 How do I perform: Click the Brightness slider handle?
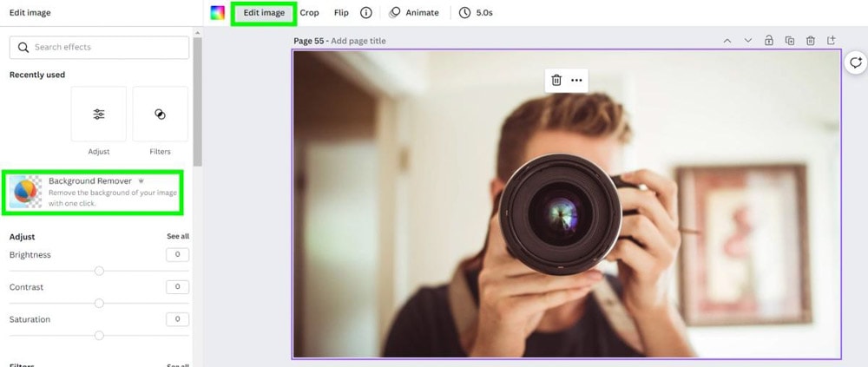(99, 271)
